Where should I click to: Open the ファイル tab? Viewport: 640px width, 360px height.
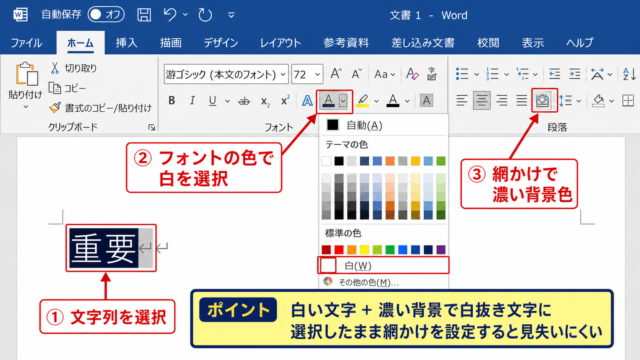click(26, 43)
